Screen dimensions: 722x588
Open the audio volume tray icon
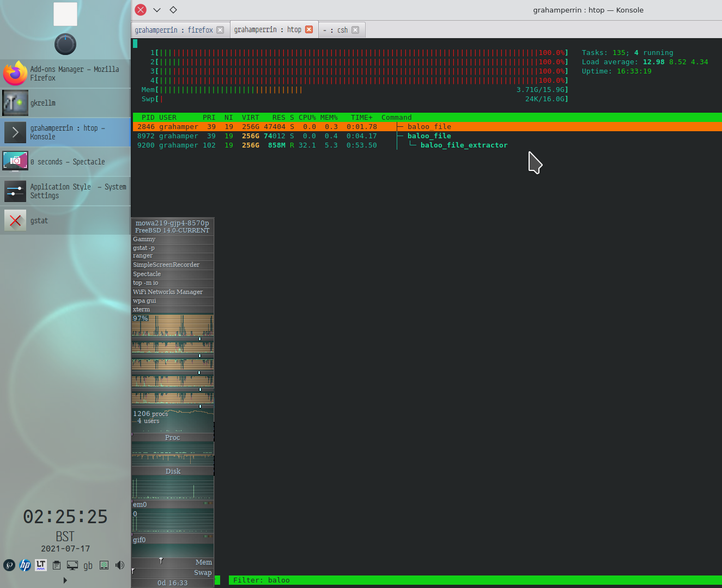[120, 565]
